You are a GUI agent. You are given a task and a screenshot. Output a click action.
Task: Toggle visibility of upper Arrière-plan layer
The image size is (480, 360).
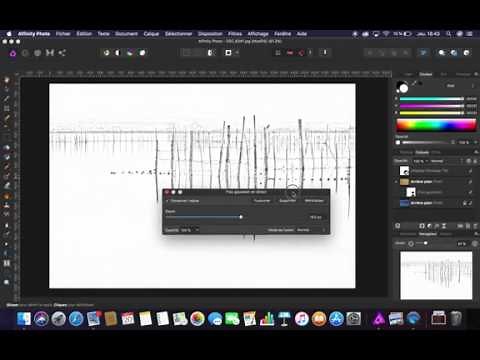[470, 182]
